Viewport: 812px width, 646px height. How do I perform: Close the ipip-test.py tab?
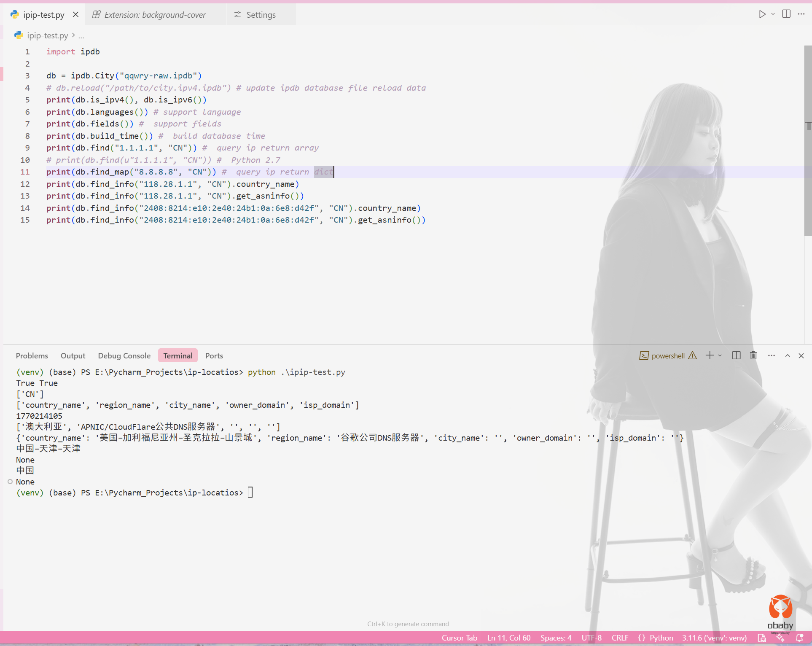click(x=75, y=14)
